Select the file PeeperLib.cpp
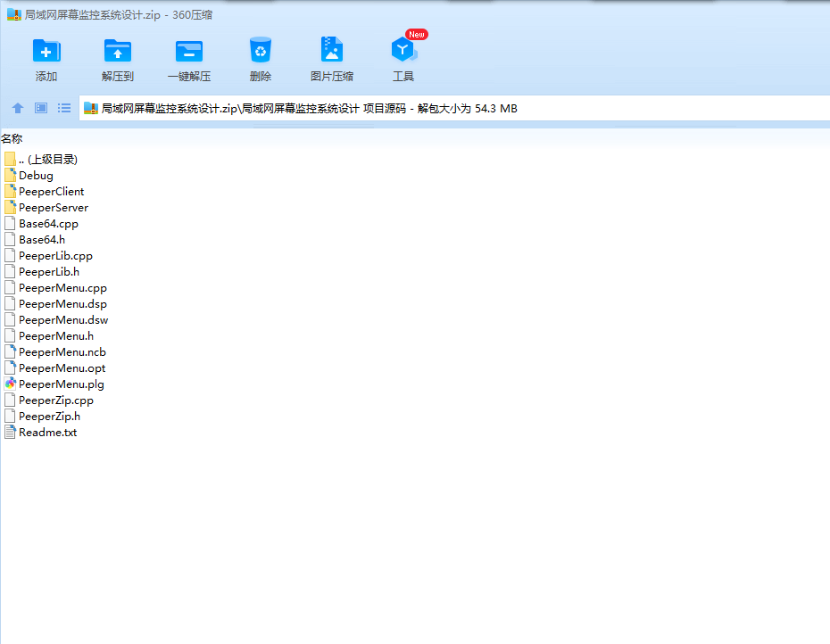The height and width of the screenshot is (644, 830). click(x=49, y=256)
